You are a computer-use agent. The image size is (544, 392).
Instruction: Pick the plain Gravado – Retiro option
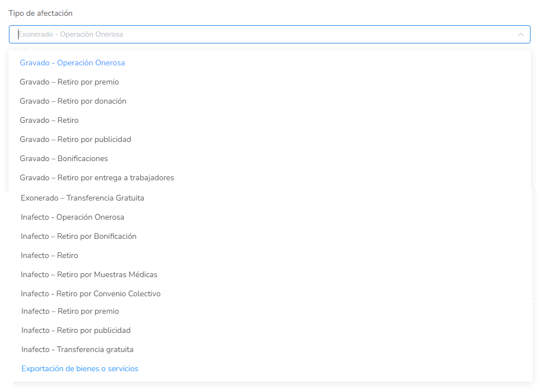click(x=50, y=121)
